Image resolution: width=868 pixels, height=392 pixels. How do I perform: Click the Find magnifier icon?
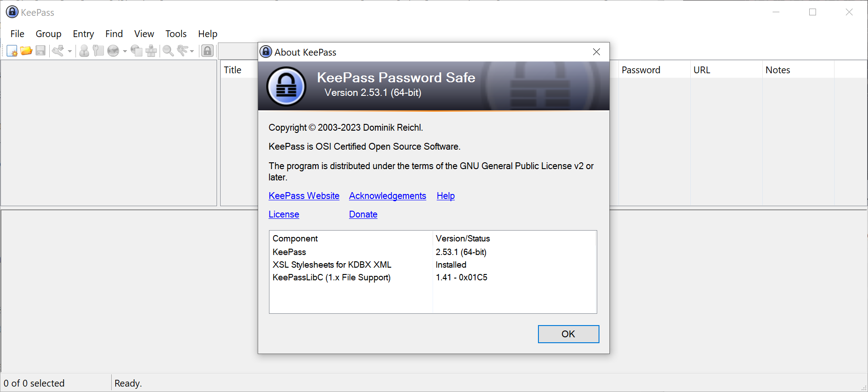click(168, 51)
